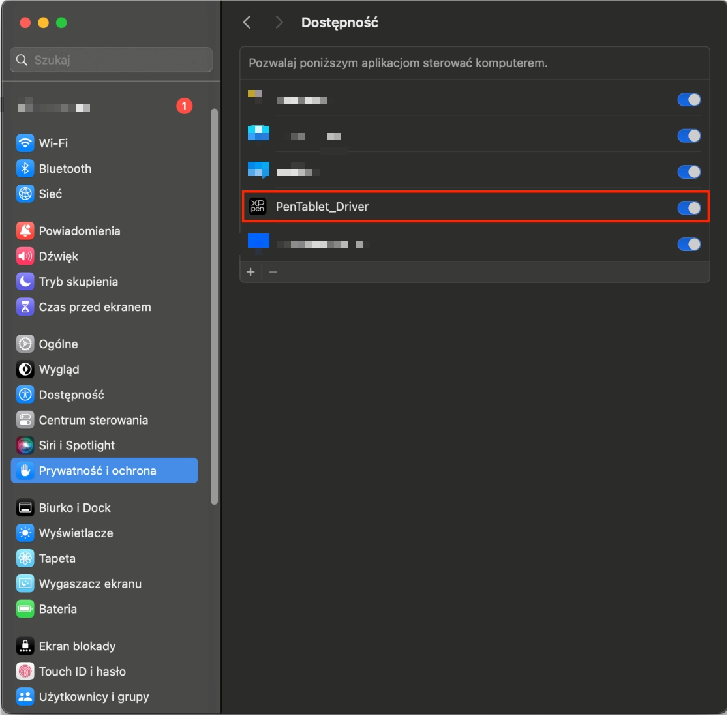The image size is (728, 716).
Task: Remove app with the minus button
Action: (x=273, y=272)
